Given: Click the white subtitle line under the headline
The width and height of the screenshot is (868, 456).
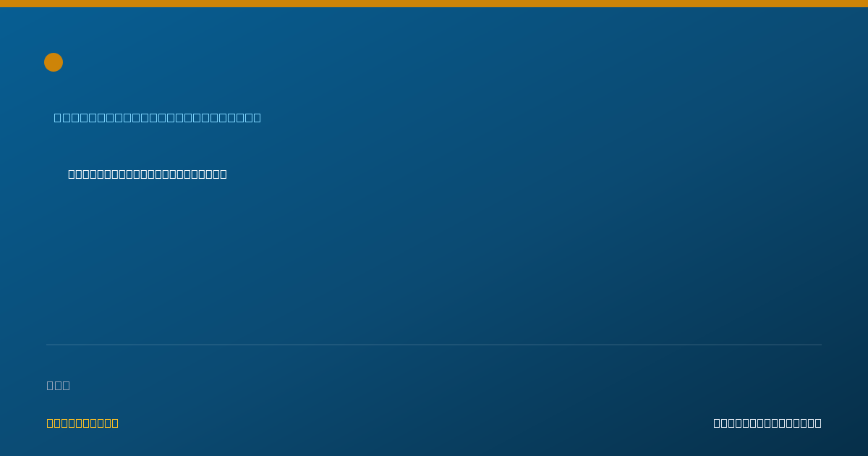Looking at the screenshot, I should [x=148, y=174].
